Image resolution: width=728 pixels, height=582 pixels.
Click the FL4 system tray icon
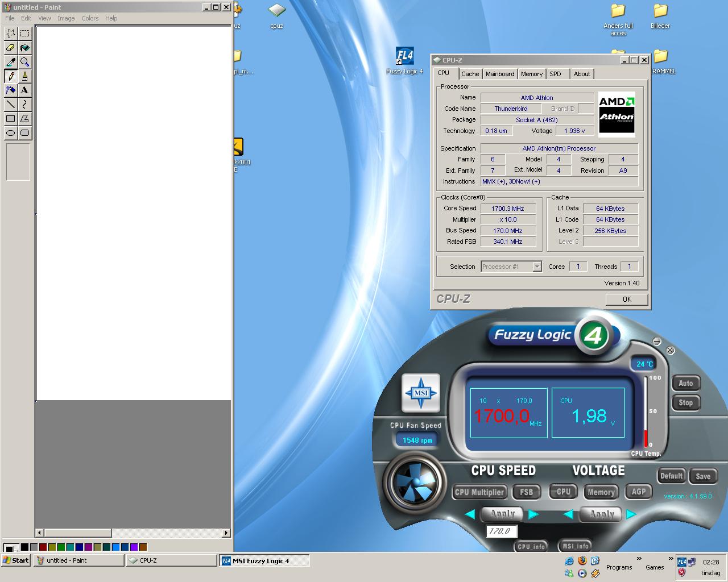point(681,562)
